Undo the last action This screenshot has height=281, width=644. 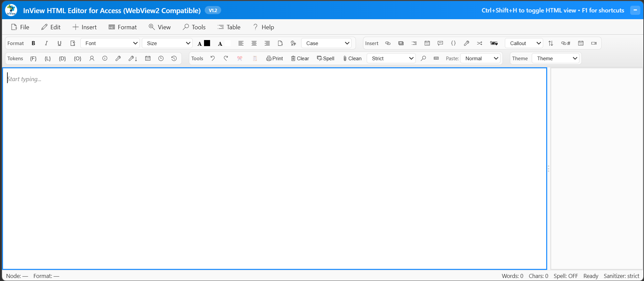tap(213, 58)
